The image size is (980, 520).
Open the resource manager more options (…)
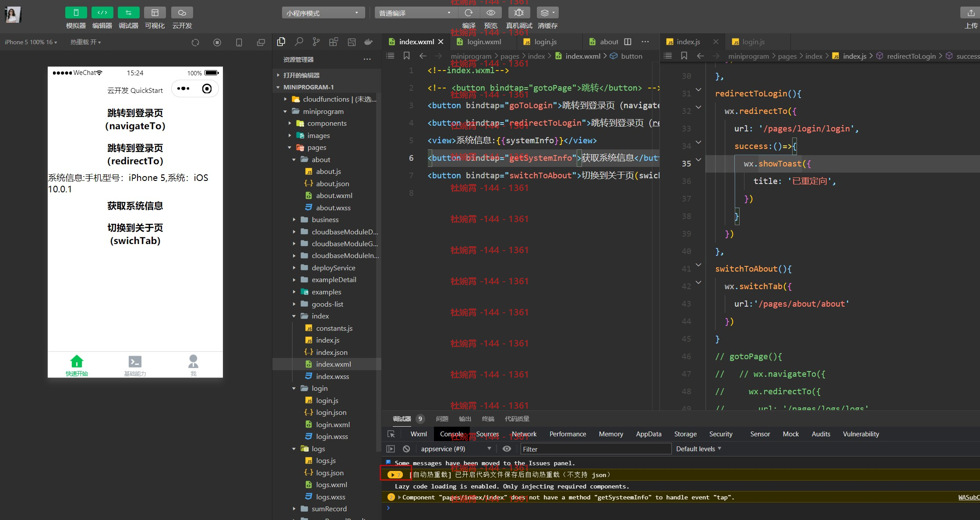point(367,59)
